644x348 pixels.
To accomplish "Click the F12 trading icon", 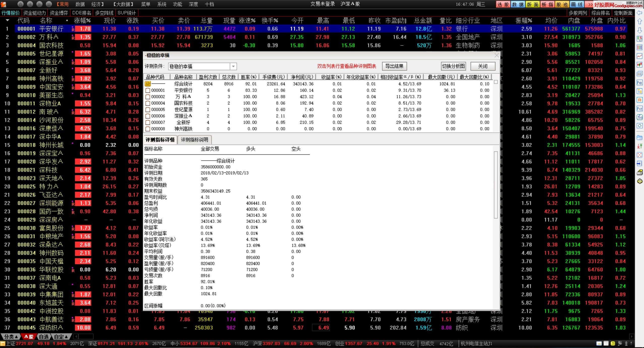I will point(639,109).
